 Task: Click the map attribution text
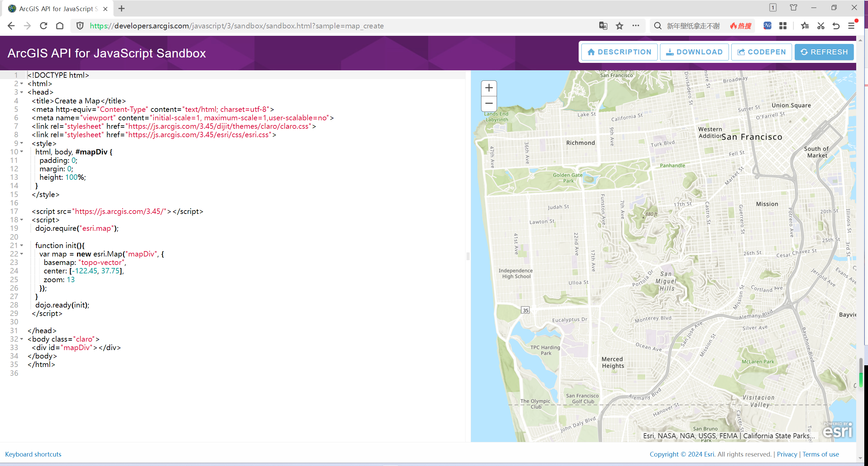tap(729, 436)
